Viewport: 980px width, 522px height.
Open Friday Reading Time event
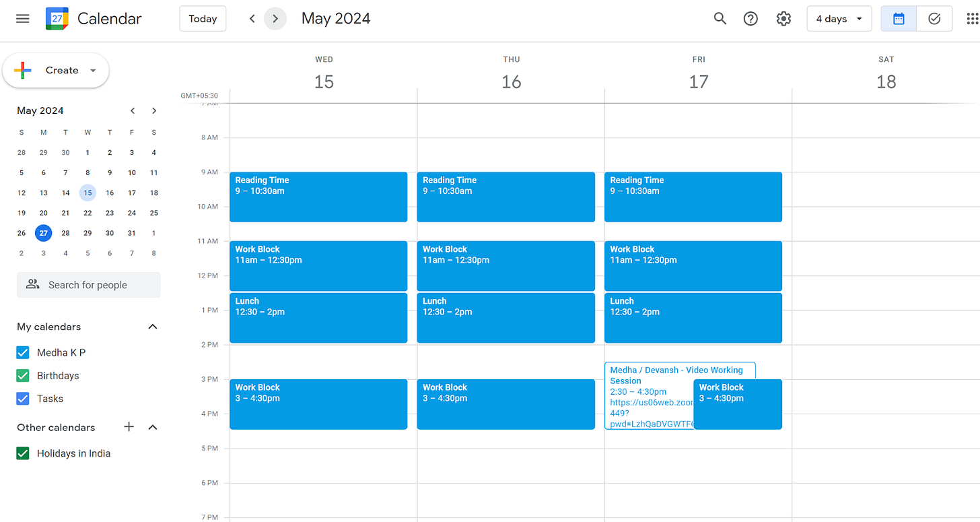pos(693,197)
